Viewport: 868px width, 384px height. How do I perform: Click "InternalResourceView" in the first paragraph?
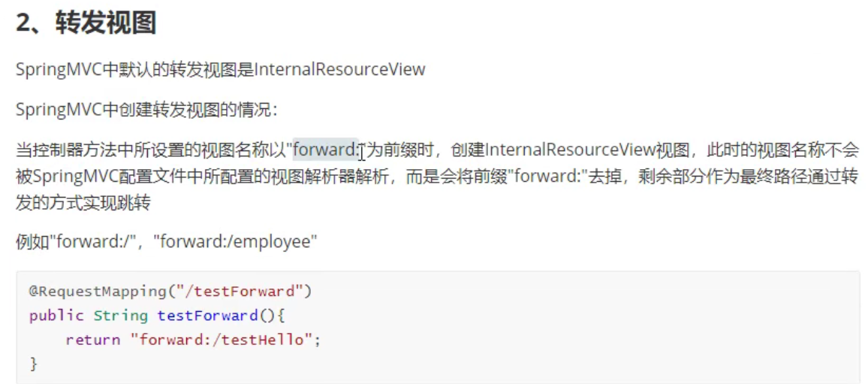(x=339, y=69)
